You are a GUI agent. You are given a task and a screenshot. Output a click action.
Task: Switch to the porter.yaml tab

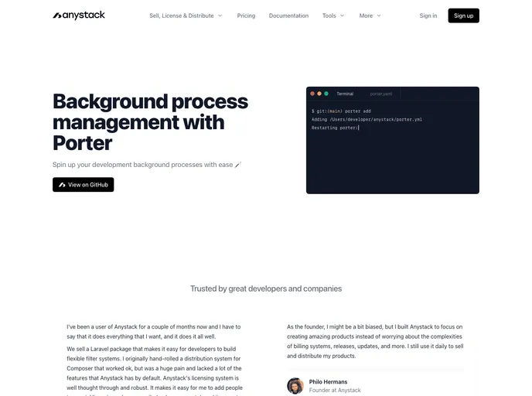[x=381, y=94]
